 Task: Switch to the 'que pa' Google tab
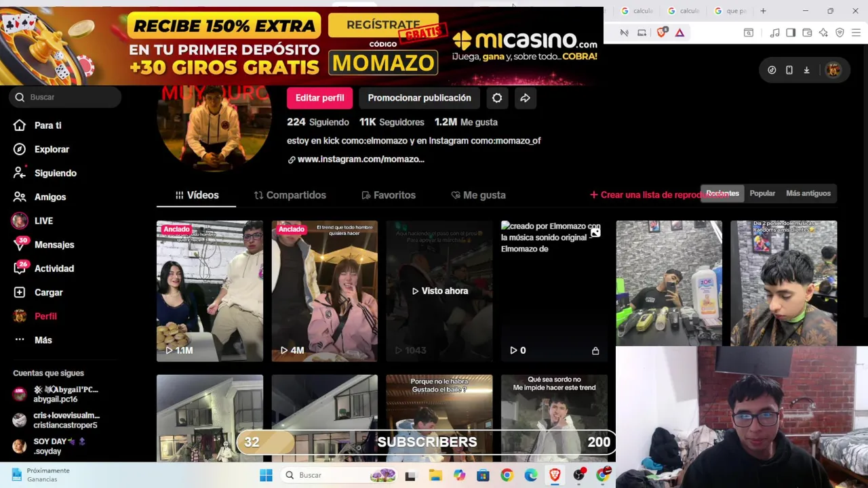(730, 11)
